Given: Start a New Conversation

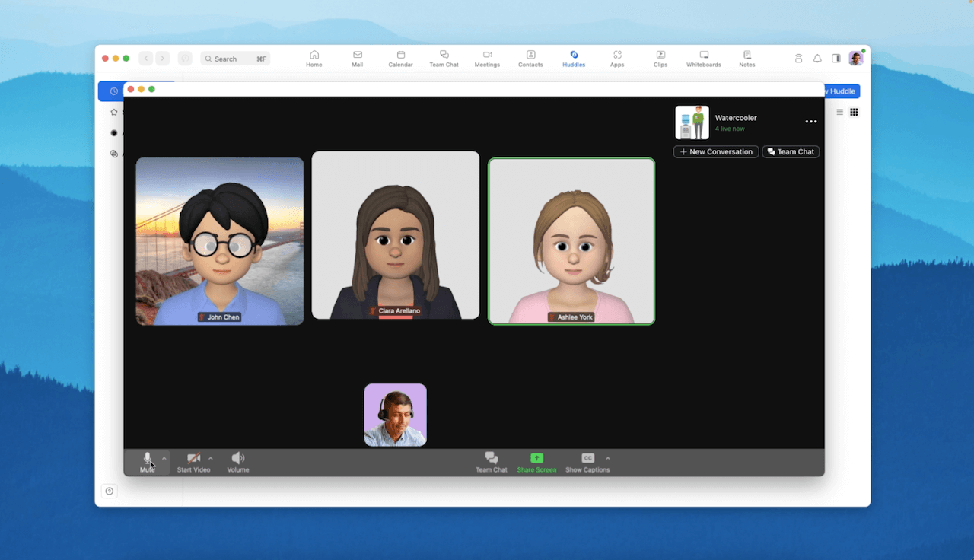Looking at the screenshot, I should pyautogui.click(x=715, y=151).
